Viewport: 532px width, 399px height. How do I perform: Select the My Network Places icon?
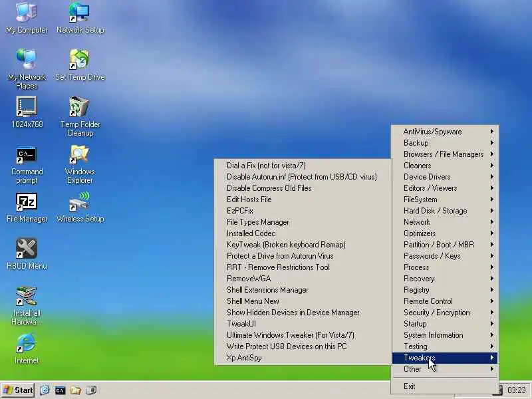[x=27, y=68]
